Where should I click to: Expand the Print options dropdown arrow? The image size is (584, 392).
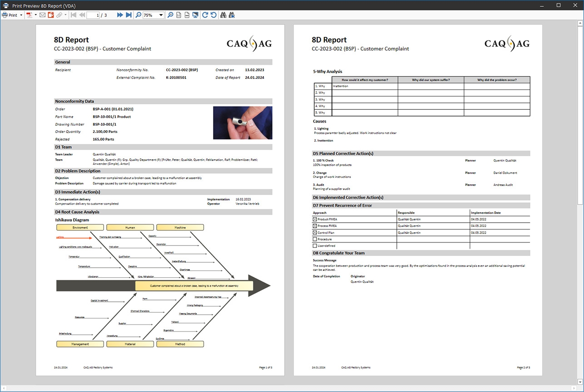click(x=21, y=15)
